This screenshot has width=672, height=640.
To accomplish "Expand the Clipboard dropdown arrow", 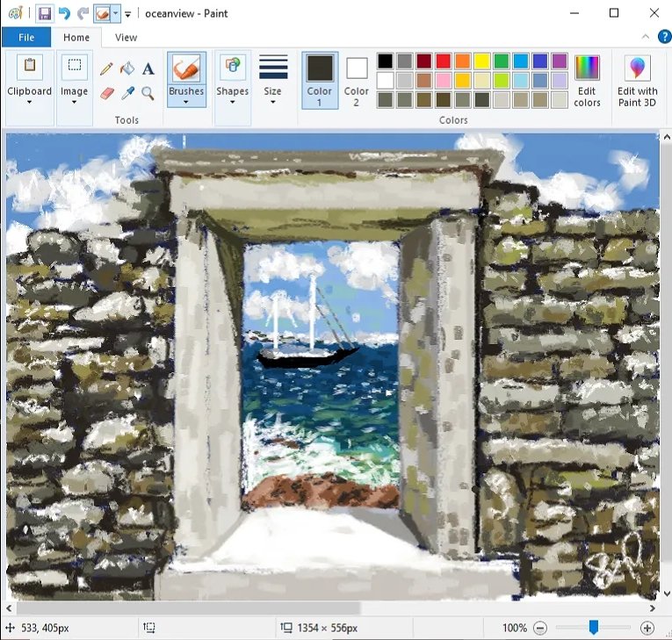I will pos(29,102).
